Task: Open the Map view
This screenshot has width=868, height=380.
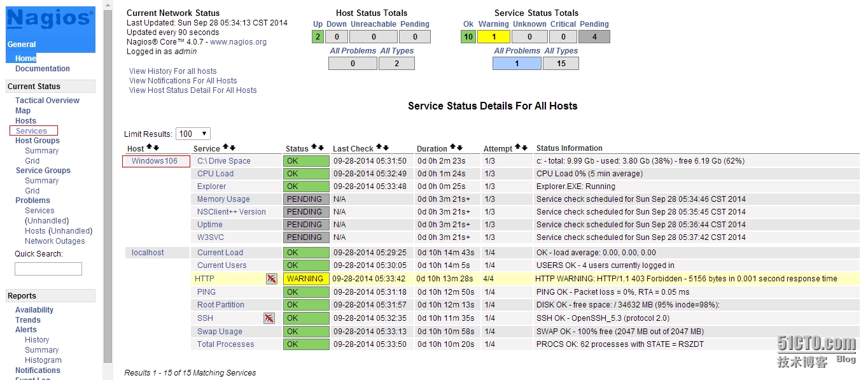Action: click(x=23, y=111)
